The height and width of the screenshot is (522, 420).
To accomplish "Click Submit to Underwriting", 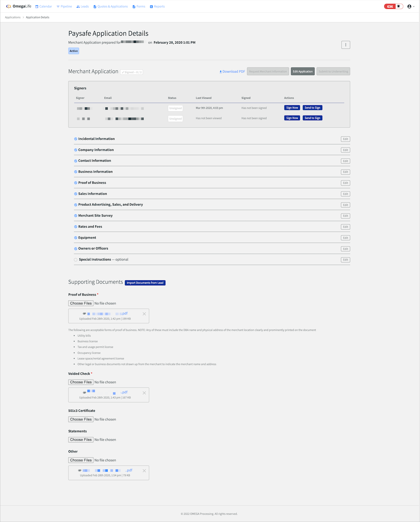I will pyautogui.click(x=333, y=71).
